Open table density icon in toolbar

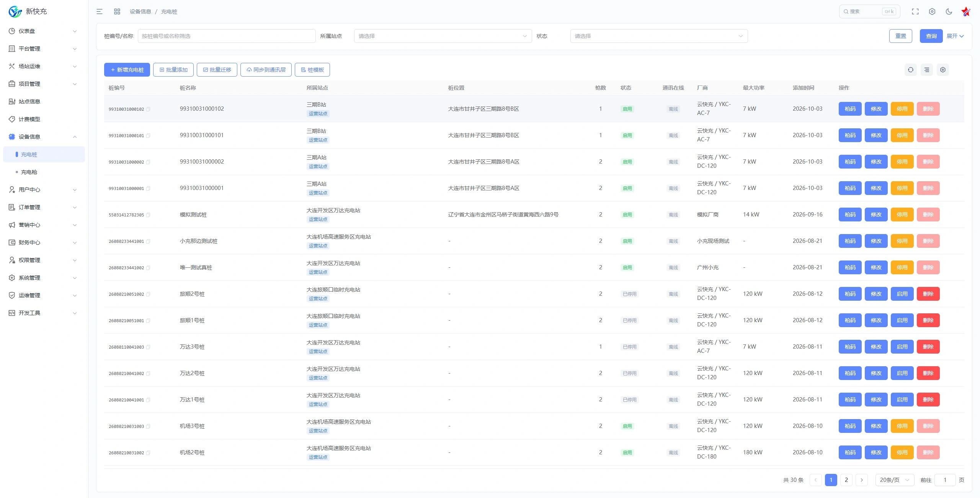pyautogui.click(x=927, y=70)
